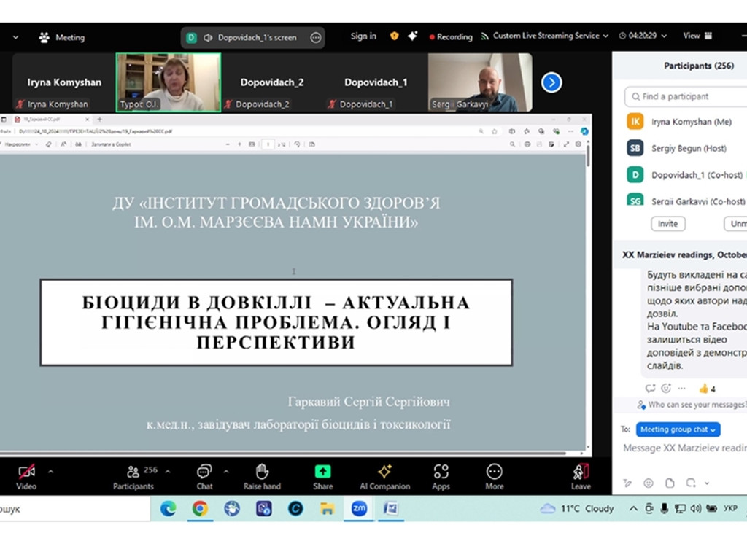The width and height of the screenshot is (747, 560).
Task: Open Participants list from toolbar
Action: (x=133, y=477)
